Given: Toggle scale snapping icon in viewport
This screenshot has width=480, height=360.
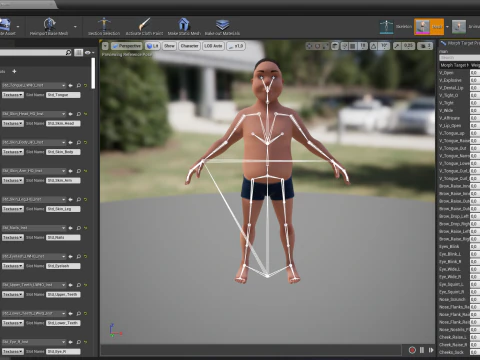Looking at the screenshot, I should point(397,46).
